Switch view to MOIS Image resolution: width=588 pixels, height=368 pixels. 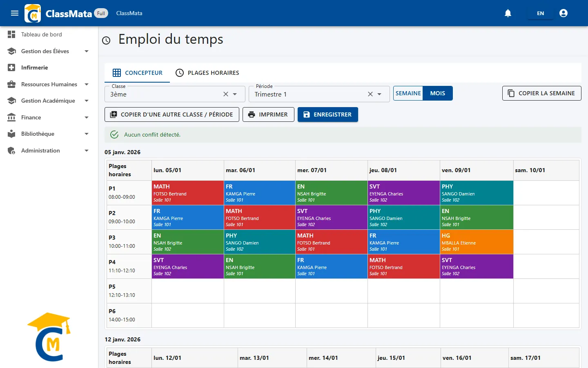tap(438, 93)
